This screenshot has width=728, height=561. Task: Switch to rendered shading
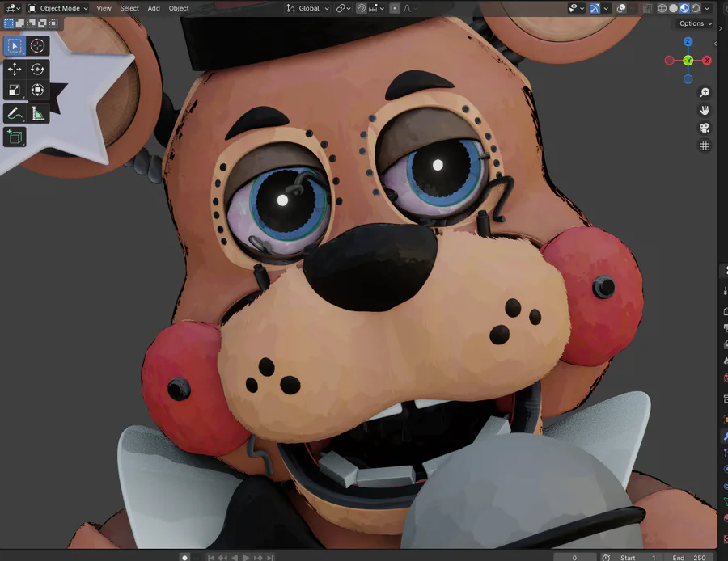(x=696, y=8)
